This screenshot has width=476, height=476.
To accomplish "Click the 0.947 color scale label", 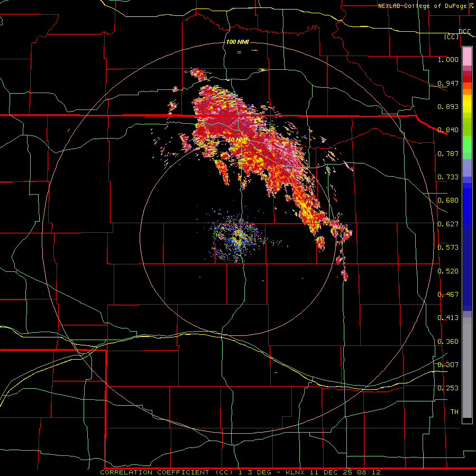I will [x=448, y=83].
